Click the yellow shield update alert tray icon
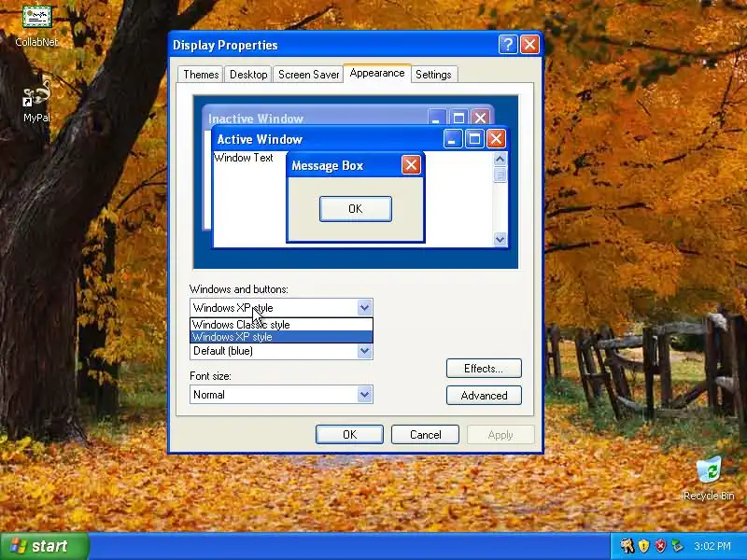This screenshot has height=560, width=747. pyautogui.click(x=643, y=546)
